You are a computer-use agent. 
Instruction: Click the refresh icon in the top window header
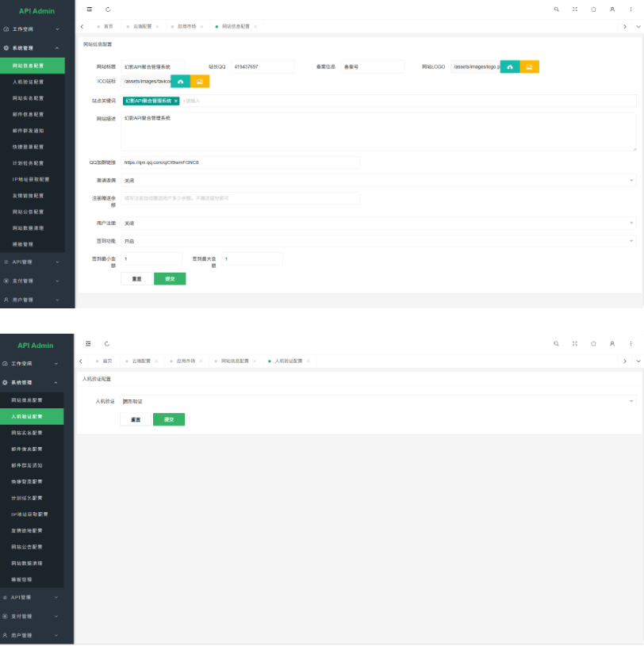(x=108, y=10)
